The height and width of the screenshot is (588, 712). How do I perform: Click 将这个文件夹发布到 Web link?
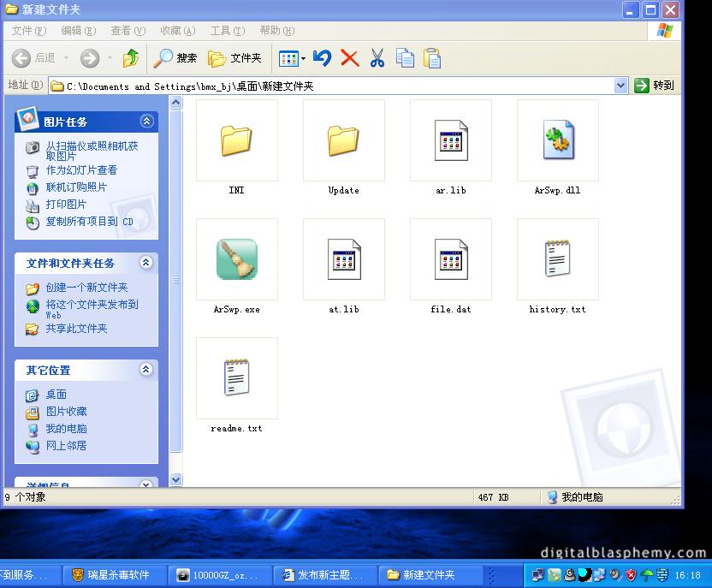pyautogui.click(x=92, y=309)
